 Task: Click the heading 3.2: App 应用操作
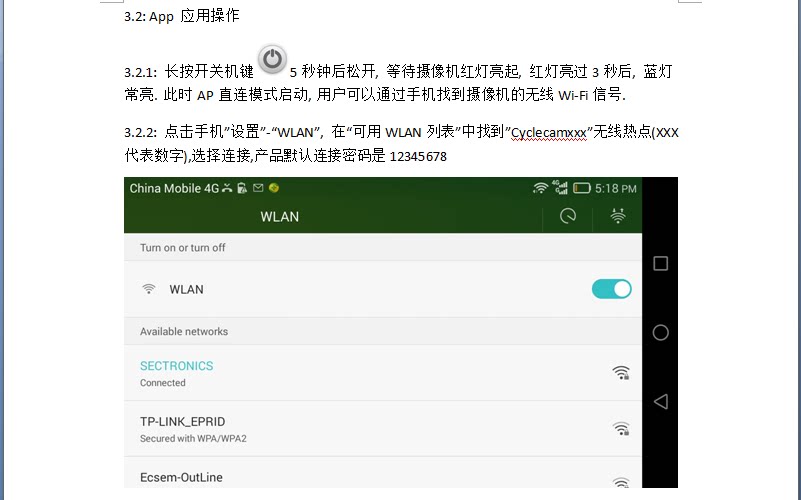pos(181,16)
